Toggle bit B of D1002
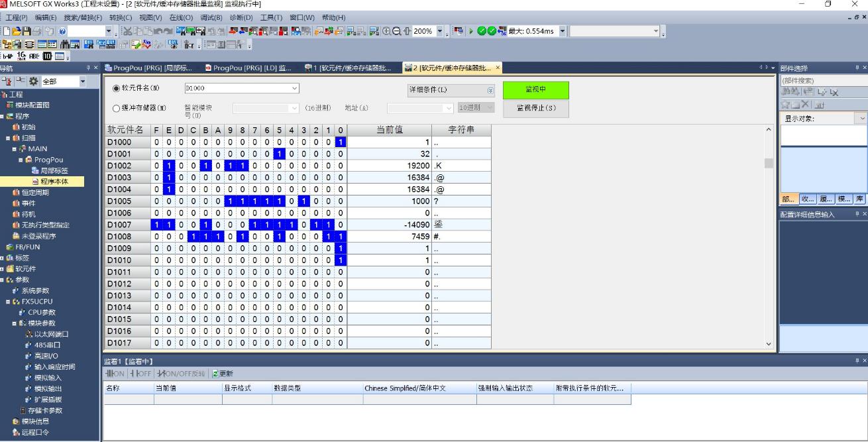868x442 pixels. point(205,166)
